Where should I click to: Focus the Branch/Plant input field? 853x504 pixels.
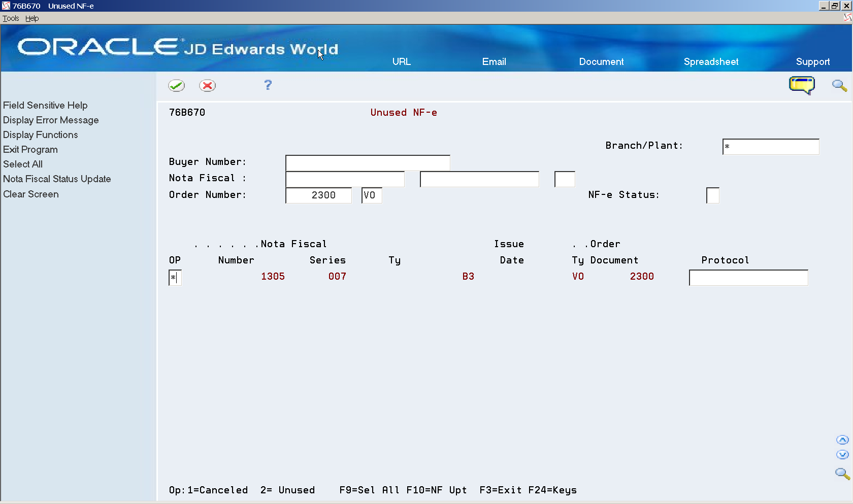point(771,147)
